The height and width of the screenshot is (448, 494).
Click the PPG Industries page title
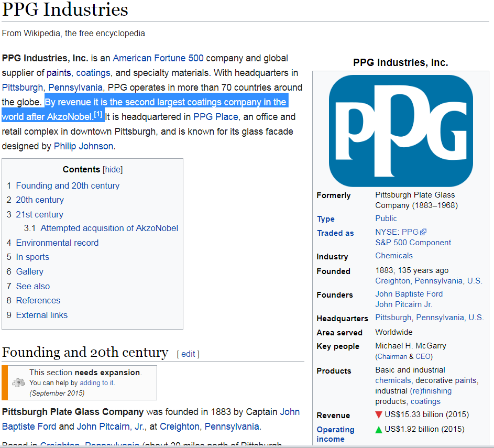pyautogui.click(x=65, y=9)
